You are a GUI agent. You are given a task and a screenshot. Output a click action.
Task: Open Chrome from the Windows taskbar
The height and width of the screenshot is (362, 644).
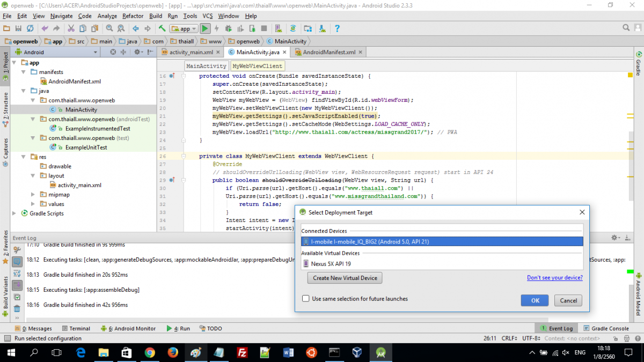[150, 352]
